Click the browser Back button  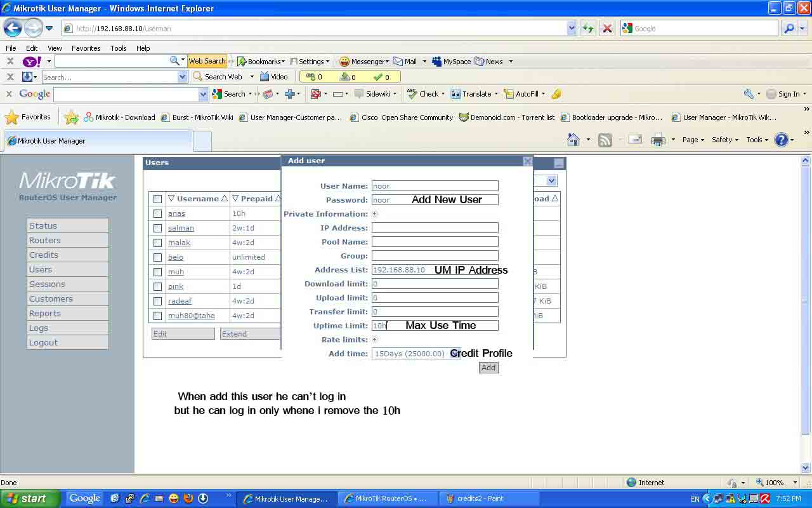pyautogui.click(x=13, y=28)
